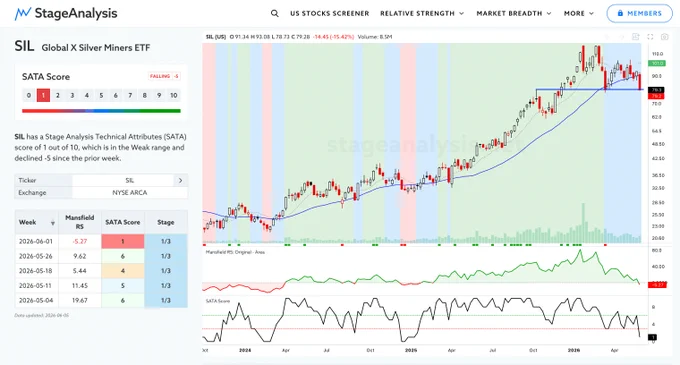Open US Stocks Screener page
This screenshot has height=365, width=680.
click(x=330, y=13)
